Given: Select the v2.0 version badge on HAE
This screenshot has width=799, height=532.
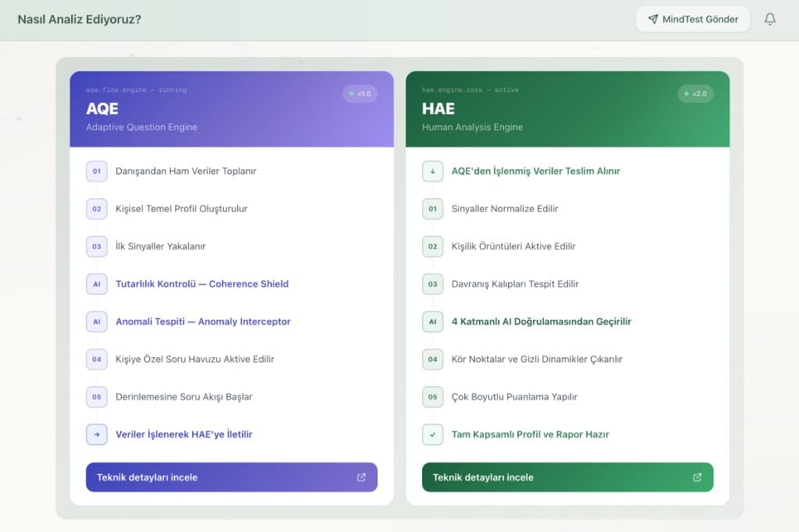Looking at the screenshot, I should pos(695,94).
